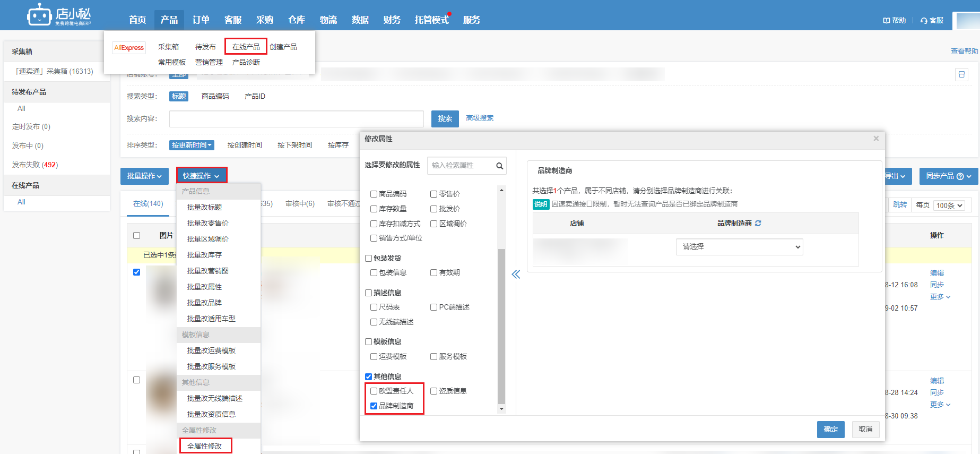Viewport: 980px width, 454px height.
Task: Select 批量改标题 from quick actions
Action: (204, 208)
